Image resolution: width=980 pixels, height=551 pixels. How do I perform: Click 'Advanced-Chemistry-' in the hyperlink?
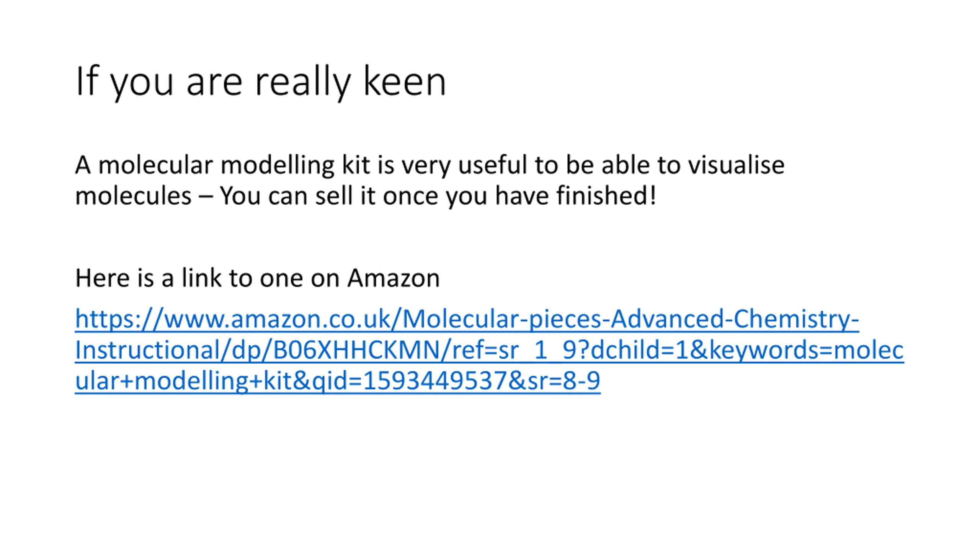(x=735, y=319)
